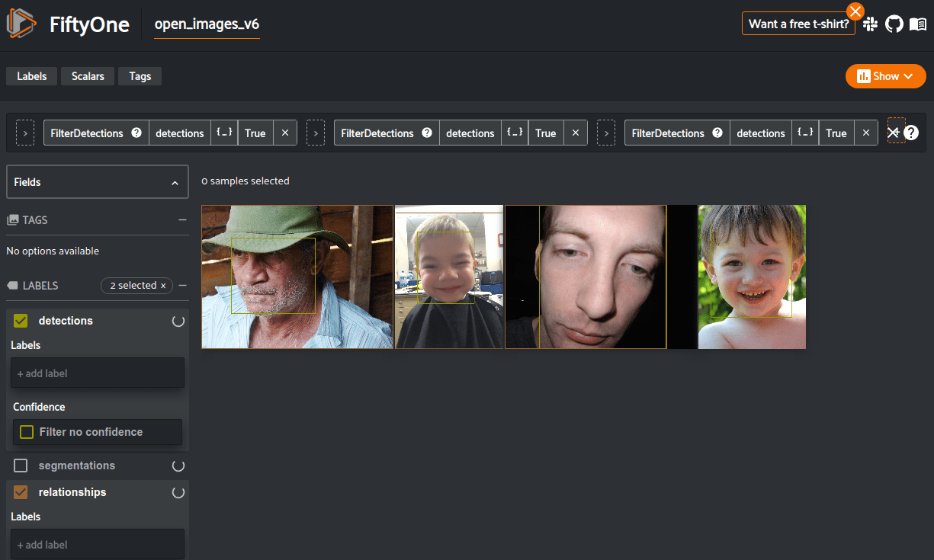Viewport: 934px width, 560px height.
Task: Uncheck the relationships label checkbox
Action: (x=21, y=492)
